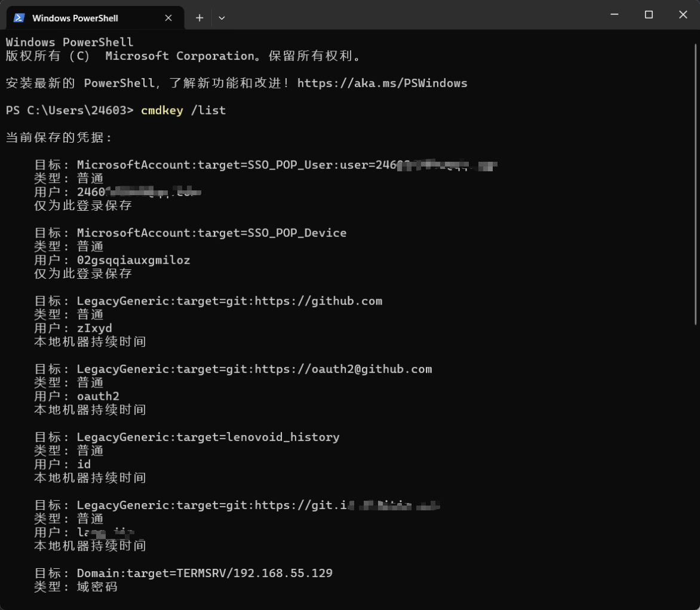Click the vertical scrollbar thumb

coord(696,184)
